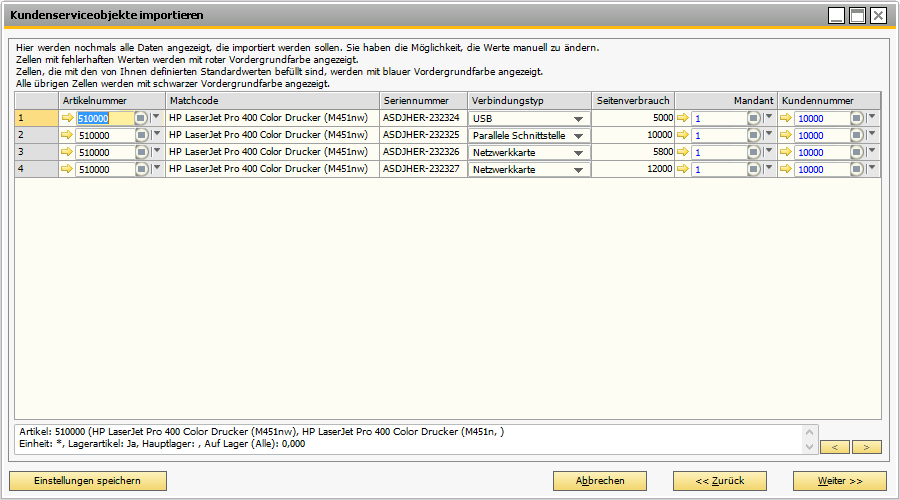The width and height of the screenshot is (900, 500).
Task: Open the Netzwerkkarte dropdown in row 3
Action: click(x=579, y=153)
